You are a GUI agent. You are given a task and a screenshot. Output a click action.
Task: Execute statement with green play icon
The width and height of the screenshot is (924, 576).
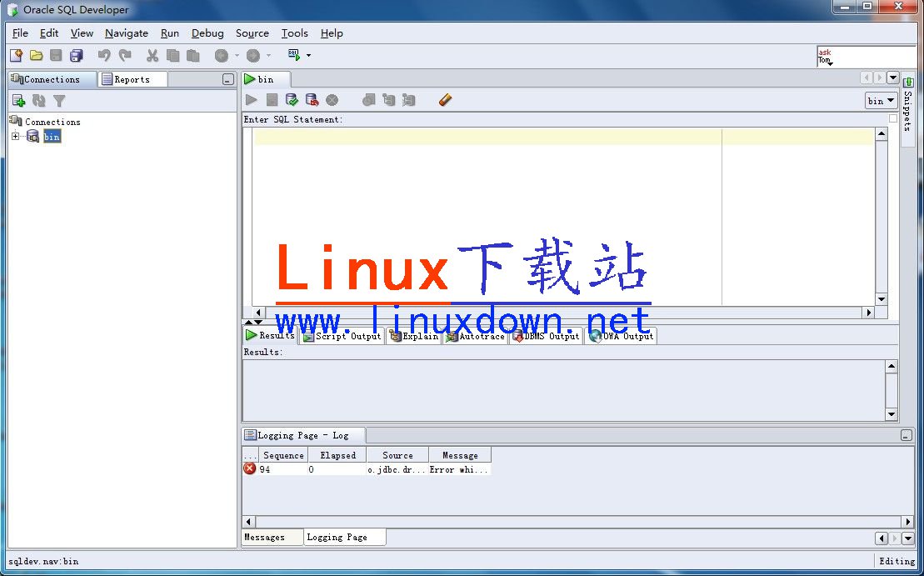(252, 100)
